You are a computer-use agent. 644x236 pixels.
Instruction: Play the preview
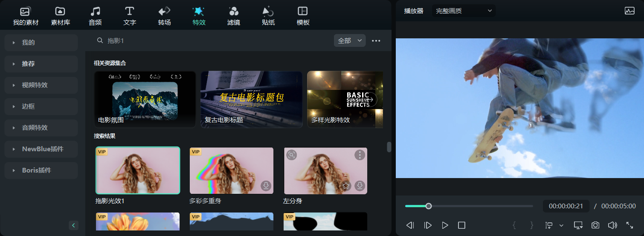click(445, 225)
